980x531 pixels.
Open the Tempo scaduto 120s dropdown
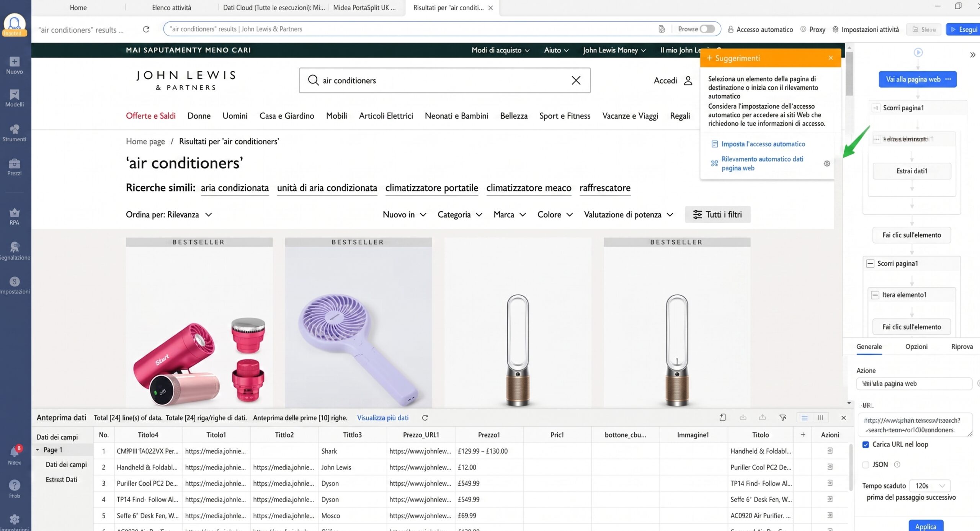point(930,486)
